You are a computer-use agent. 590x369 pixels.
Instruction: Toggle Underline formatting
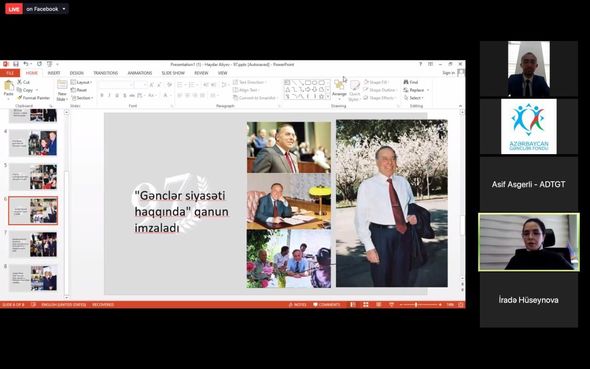pyautogui.click(x=117, y=96)
